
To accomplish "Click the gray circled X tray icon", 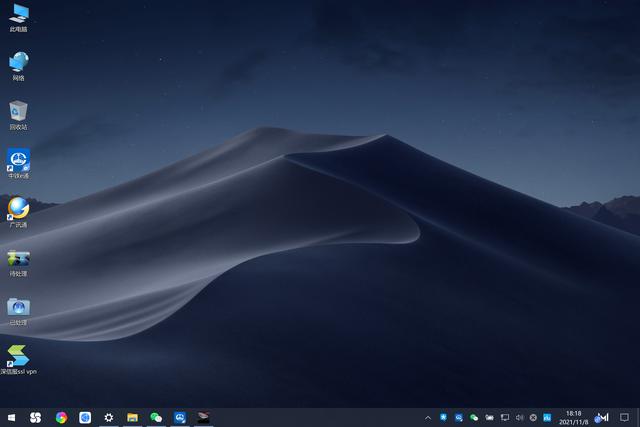I will click(533, 418).
